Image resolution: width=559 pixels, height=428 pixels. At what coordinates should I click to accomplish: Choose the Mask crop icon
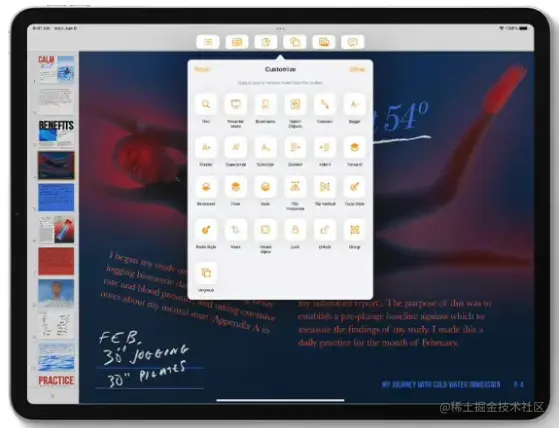[x=236, y=230]
